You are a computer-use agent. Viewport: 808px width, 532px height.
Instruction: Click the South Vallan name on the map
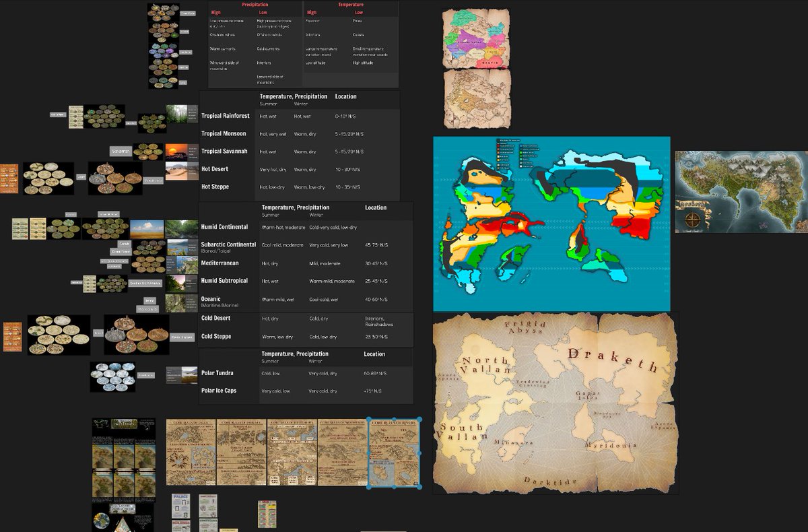pyautogui.click(x=462, y=432)
